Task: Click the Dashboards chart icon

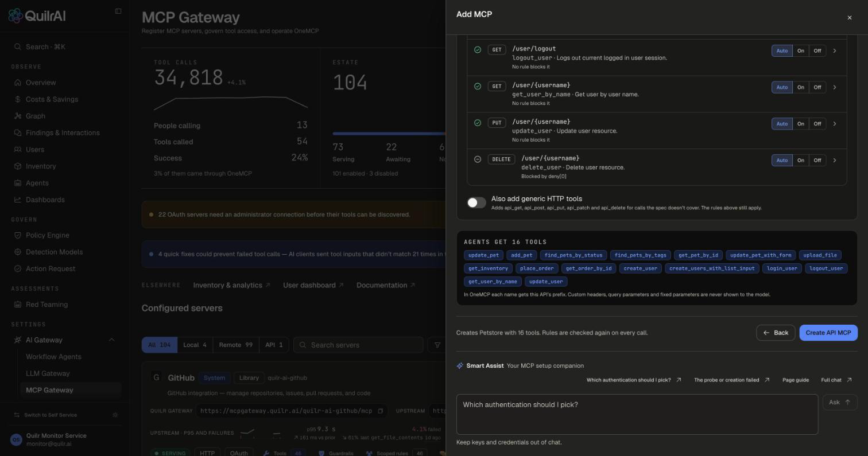Action: tap(18, 200)
